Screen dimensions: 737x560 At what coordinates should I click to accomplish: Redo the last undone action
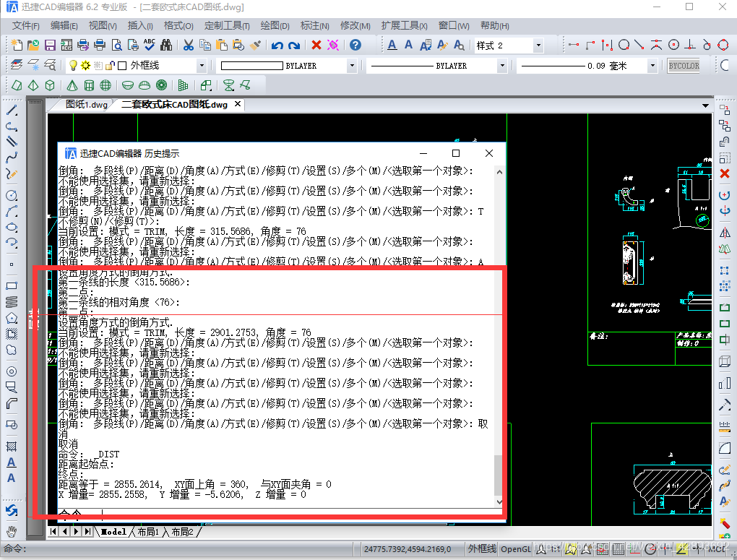(x=294, y=45)
